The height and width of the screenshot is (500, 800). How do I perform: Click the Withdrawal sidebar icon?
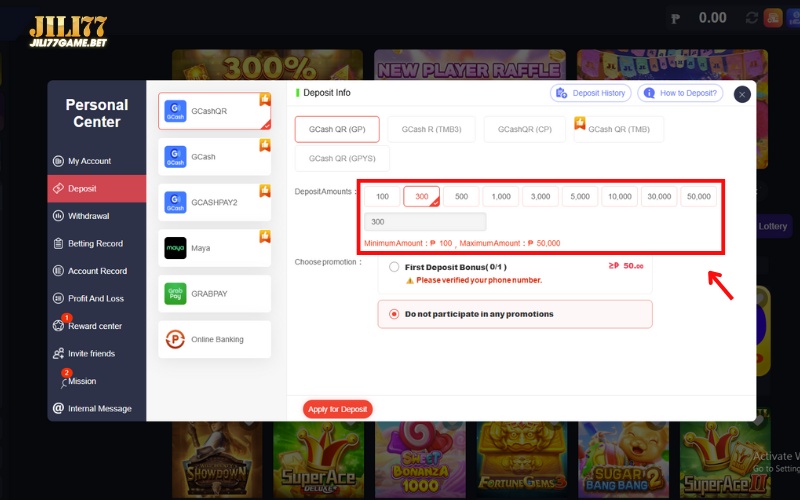pos(58,216)
